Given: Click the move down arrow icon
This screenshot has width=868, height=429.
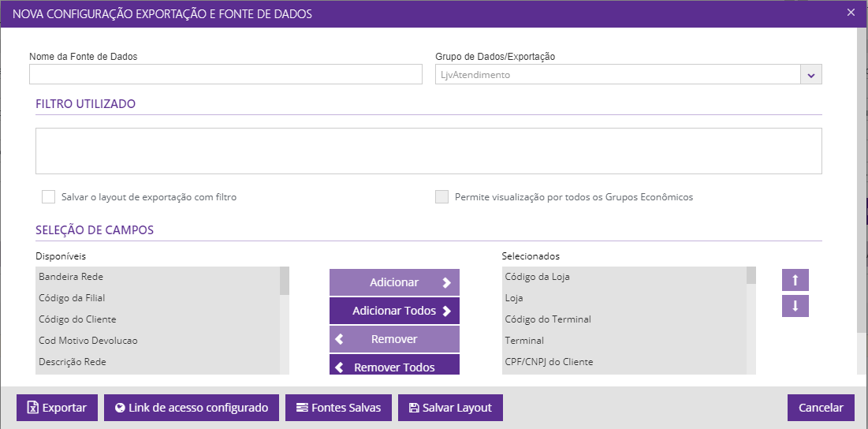Looking at the screenshot, I should [x=795, y=306].
